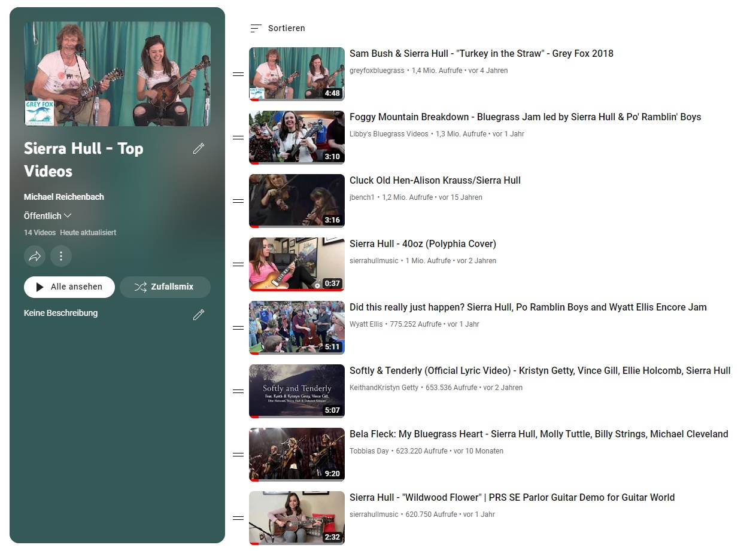Screen dimensions: 756x551
Task: Click the vor 15 Jahren upload date
Action: coord(460,197)
